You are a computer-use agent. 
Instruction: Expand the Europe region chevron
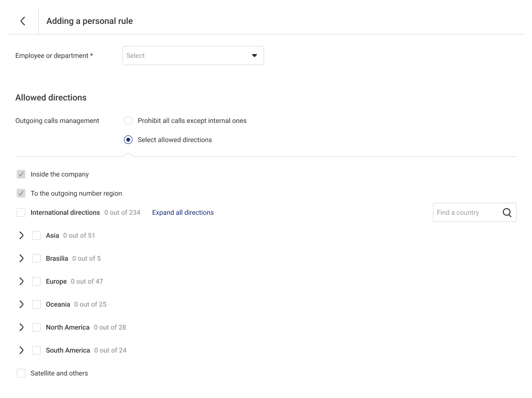pos(22,281)
